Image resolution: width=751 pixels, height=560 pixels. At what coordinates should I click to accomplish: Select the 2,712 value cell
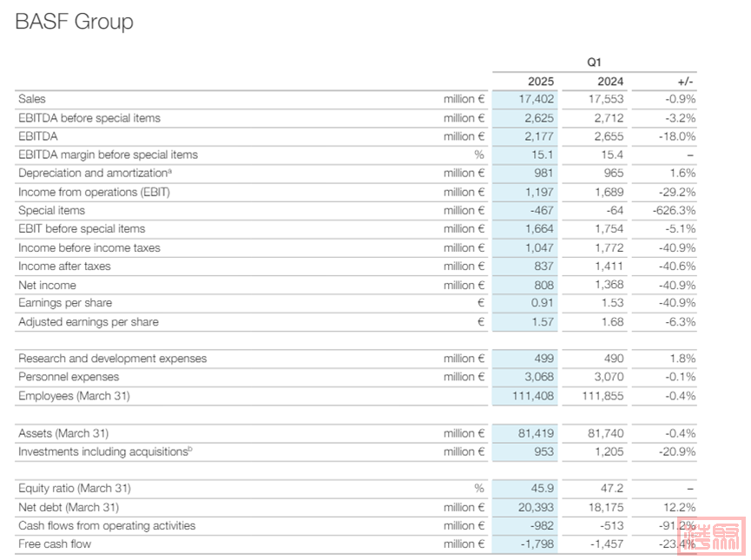(609, 118)
